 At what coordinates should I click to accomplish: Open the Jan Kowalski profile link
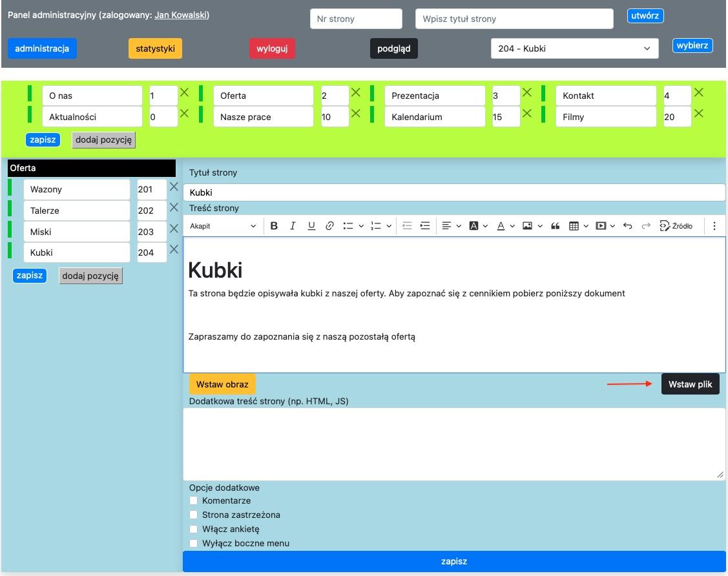(181, 15)
